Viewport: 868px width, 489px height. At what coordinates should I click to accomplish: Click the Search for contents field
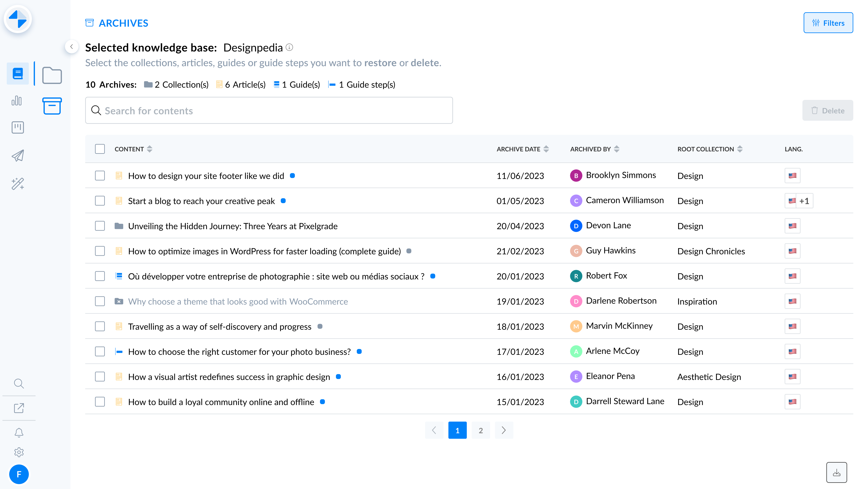pyautogui.click(x=268, y=111)
